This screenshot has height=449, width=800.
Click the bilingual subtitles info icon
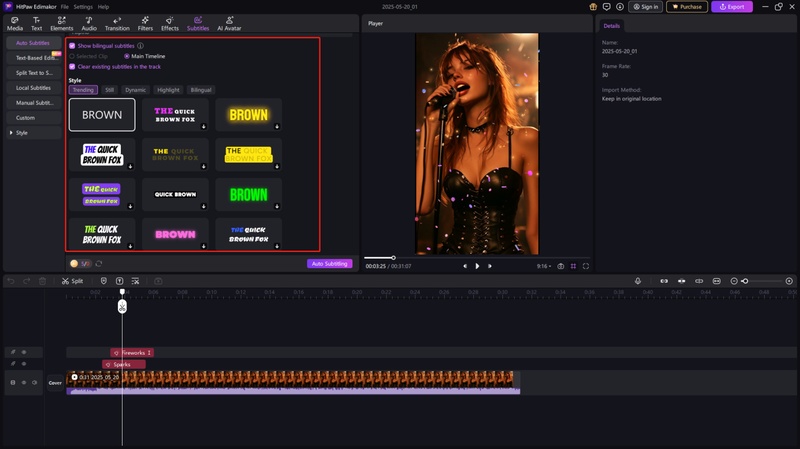point(140,46)
